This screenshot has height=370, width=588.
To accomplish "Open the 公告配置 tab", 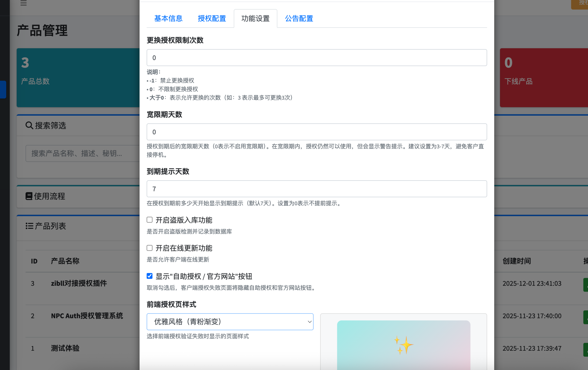I will (299, 18).
